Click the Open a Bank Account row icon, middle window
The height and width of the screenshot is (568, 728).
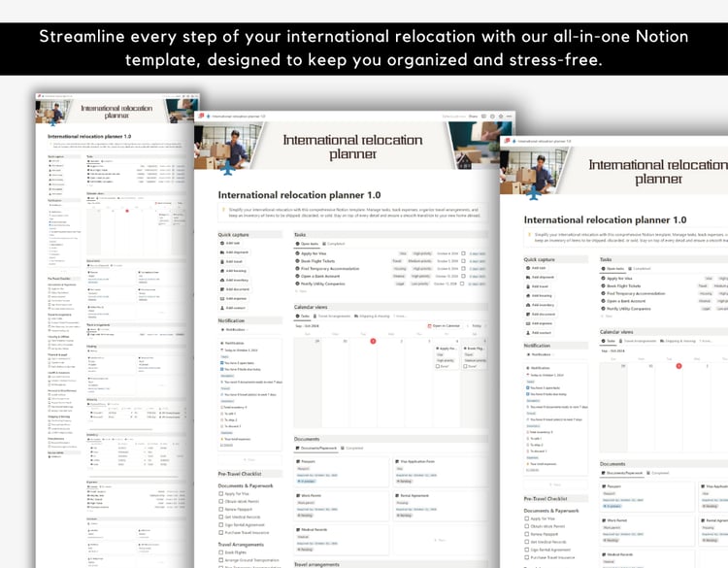297,277
